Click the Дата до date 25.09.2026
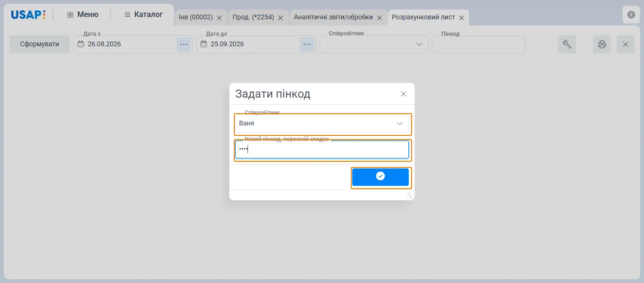Viewport: 644px width, 283px height. [x=227, y=44]
